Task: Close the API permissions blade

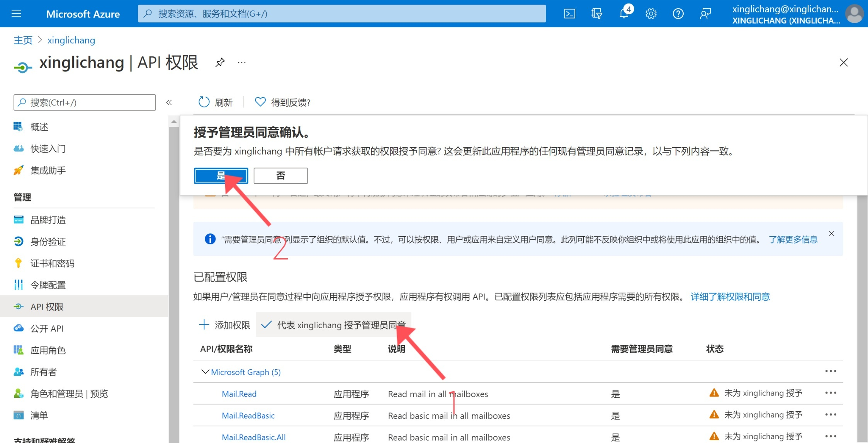Action: [844, 63]
